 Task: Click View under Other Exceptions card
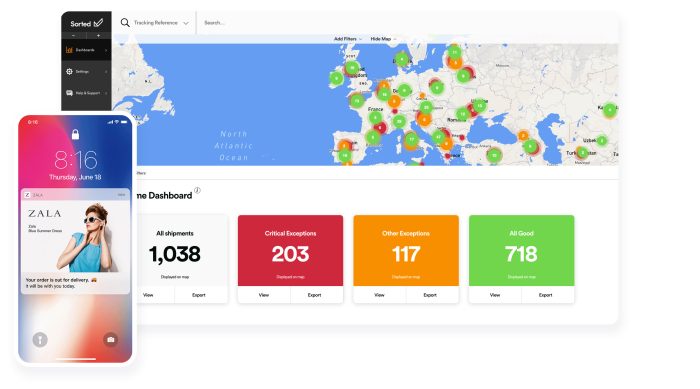click(x=379, y=295)
